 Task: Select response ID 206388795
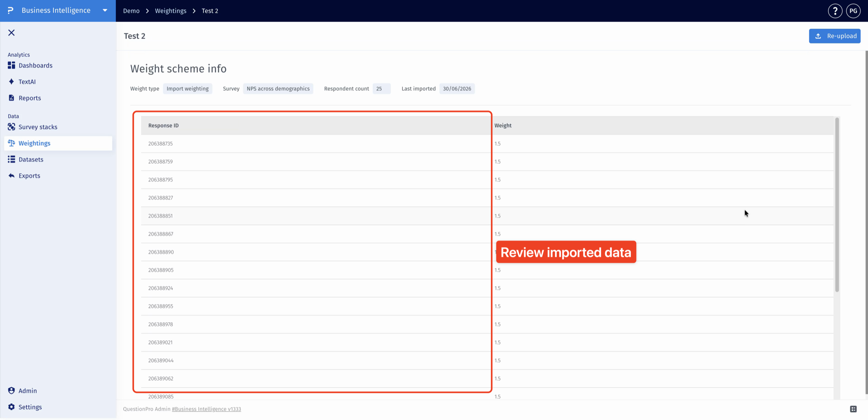[161, 180]
